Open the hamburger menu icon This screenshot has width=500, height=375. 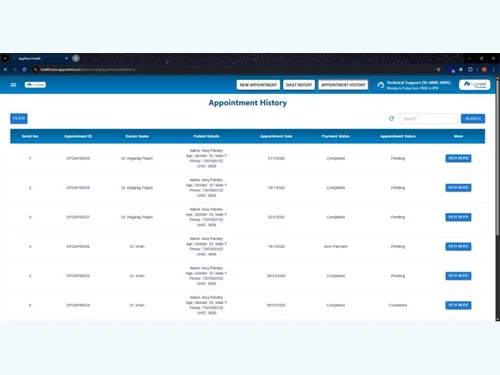tap(13, 85)
